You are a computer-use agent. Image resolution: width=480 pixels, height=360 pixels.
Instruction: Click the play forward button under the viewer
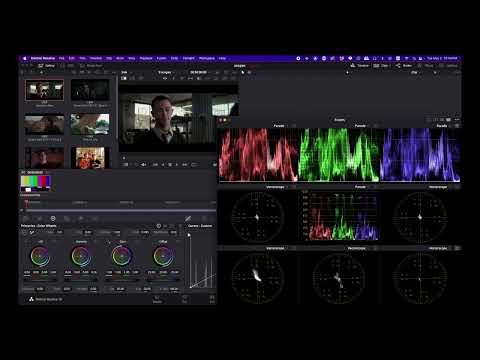coord(177,164)
